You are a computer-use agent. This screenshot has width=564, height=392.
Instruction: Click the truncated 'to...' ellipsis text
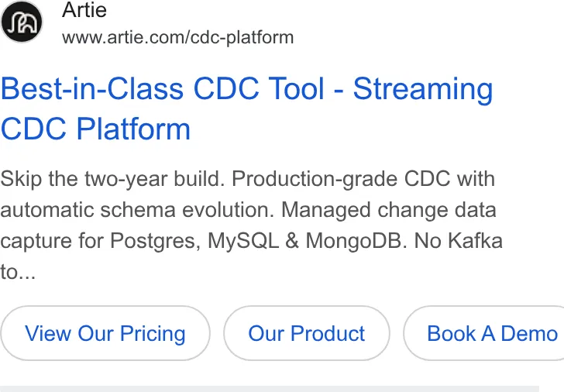tap(18, 272)
